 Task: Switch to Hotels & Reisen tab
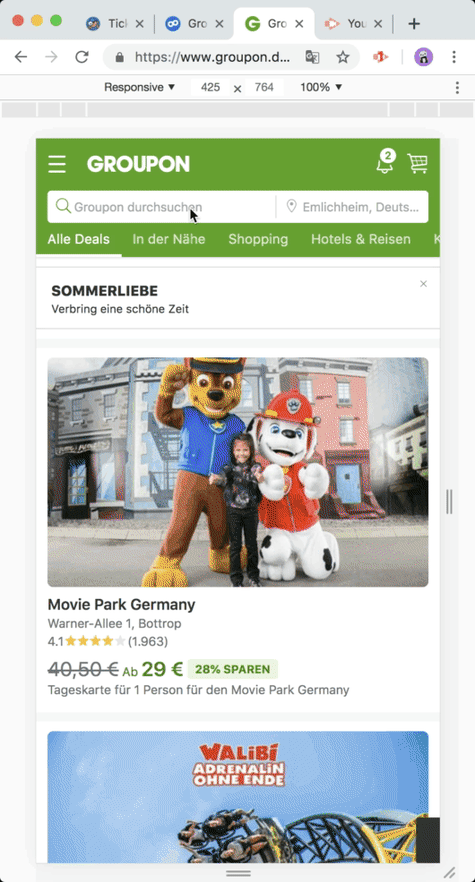tap(361, 239)
